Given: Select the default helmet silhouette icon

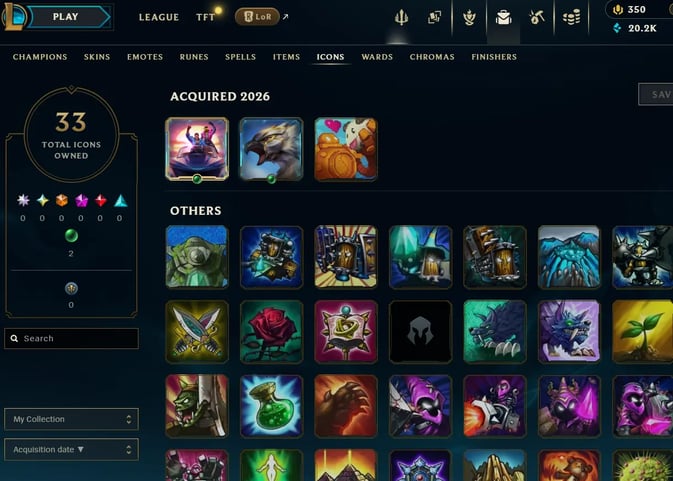Looking at the screenshot, I should [x=420, y=332].
